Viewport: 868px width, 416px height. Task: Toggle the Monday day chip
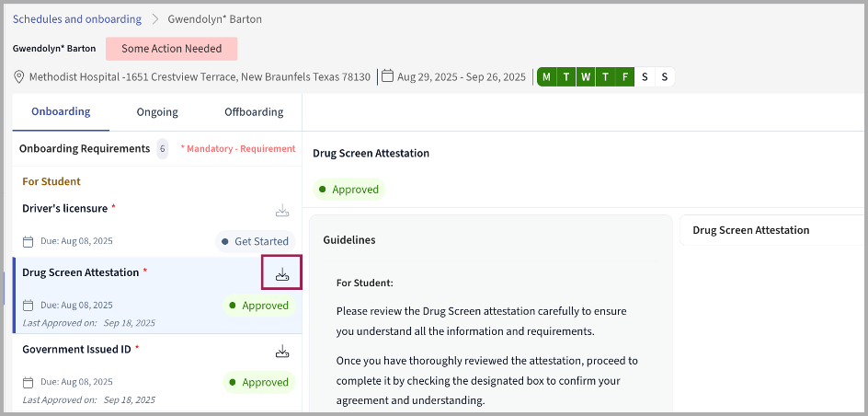point(546,77)
